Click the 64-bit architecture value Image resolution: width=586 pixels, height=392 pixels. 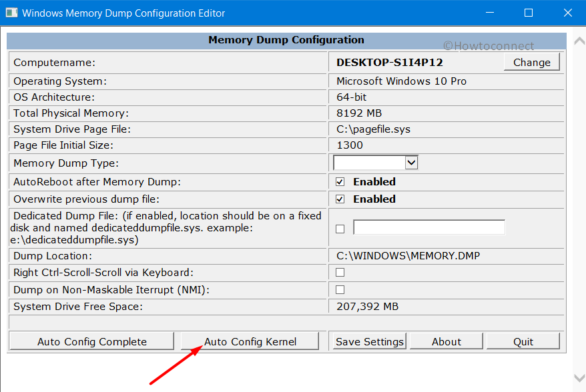(x=351, y=97)
